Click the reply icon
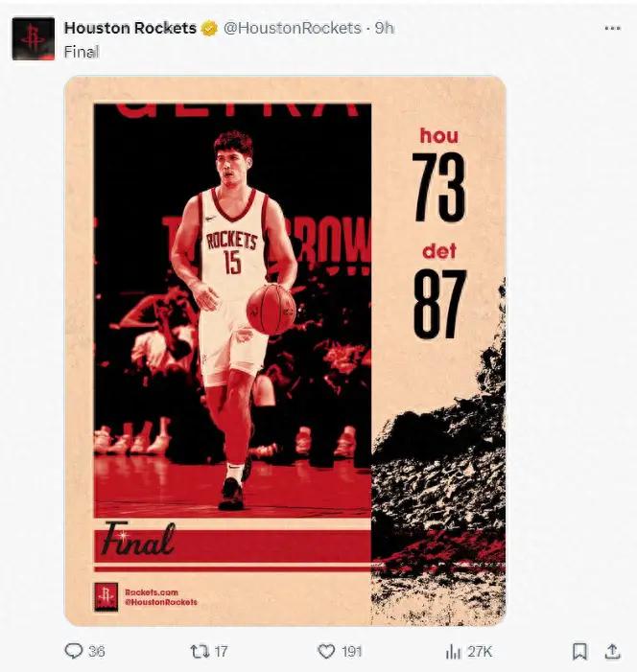The width and height of the screenshot is (637, 672). tap(73, 651)
